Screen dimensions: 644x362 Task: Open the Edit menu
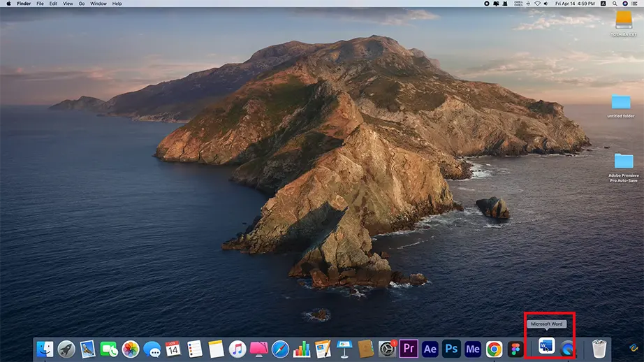point(53,3)
